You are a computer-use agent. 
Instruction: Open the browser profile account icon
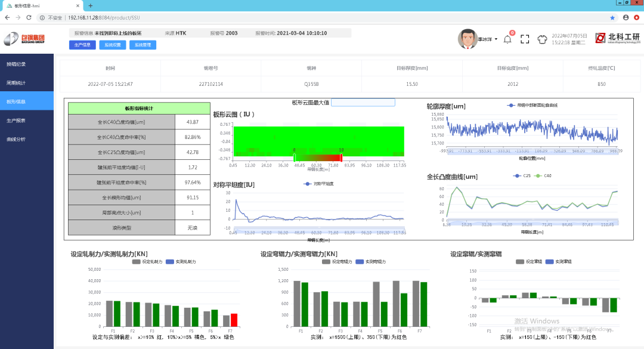626,18
